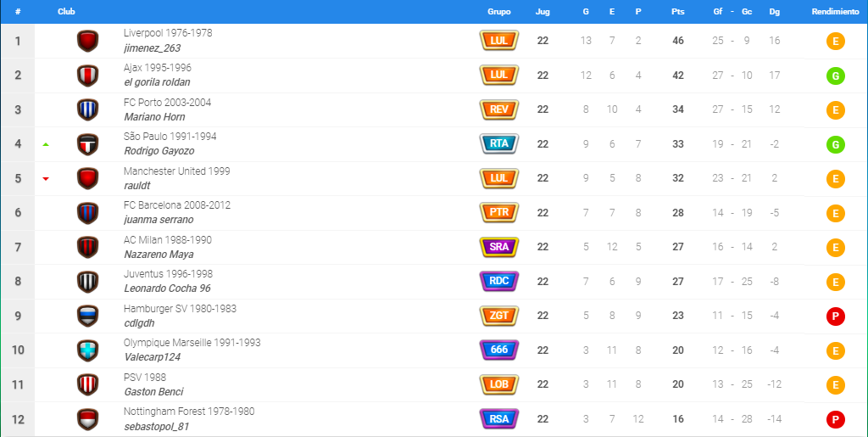Click the purple SRA group badge
Screen dimensions: 868x437
(x=498, y=247)
